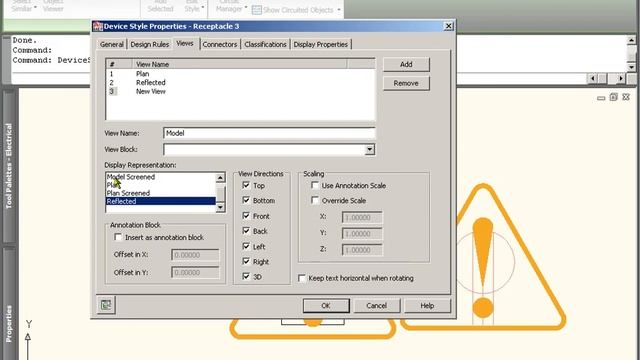Switch to the General tab
Image resolution: width=640 pixels, height=360 pixels.
[111, 44]
